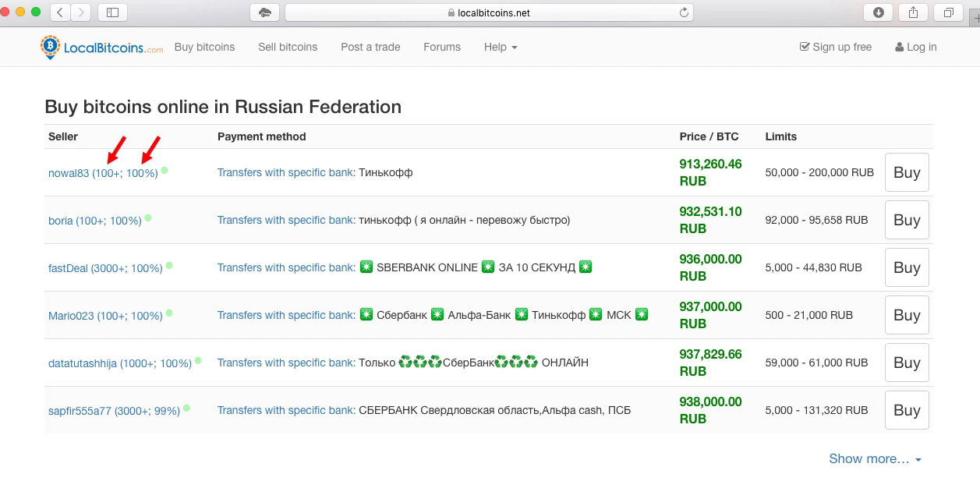Open Buy bitcoins nav item
Image resolution: width=980 pixels, height=481 pixels.
click(204, 47)
